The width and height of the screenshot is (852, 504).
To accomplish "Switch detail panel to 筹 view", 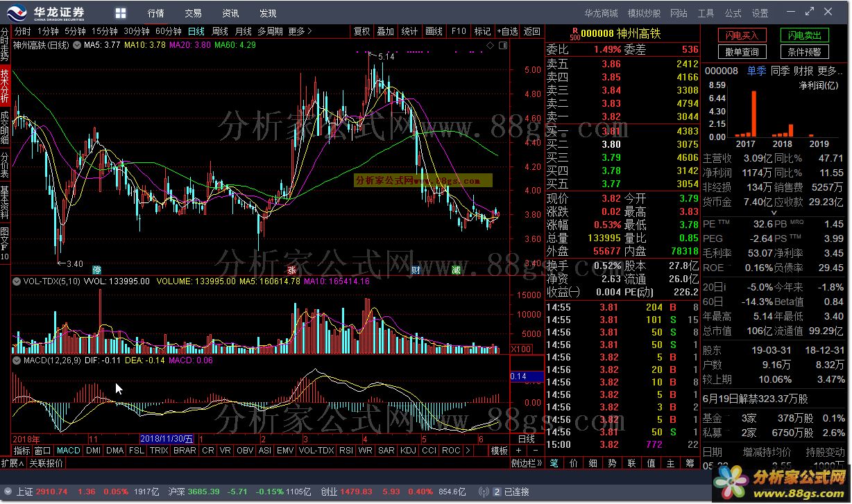I will [x=690, y=463].
